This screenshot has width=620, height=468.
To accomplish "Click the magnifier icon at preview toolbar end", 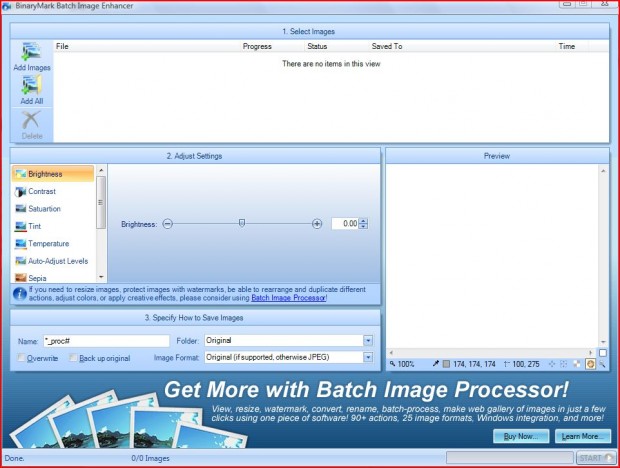I will tap(602, 364).
